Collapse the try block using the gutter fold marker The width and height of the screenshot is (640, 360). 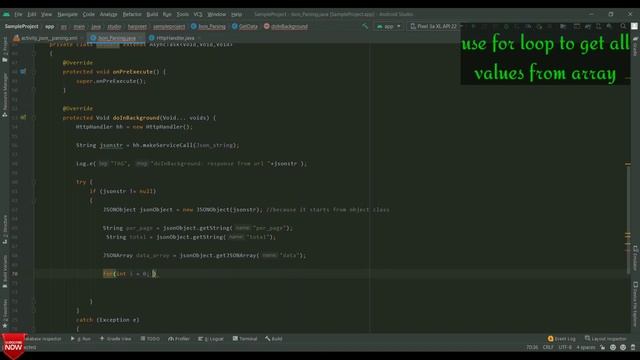coord(34,182)
